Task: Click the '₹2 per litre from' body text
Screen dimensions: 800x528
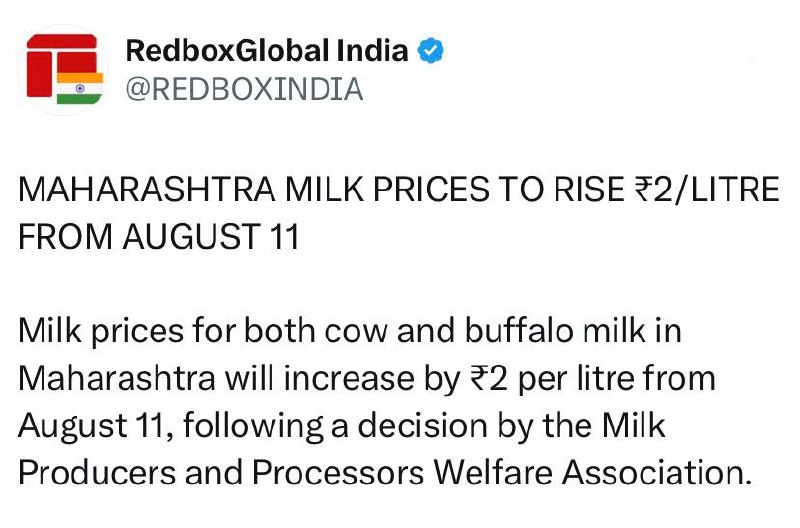Action: point(592,379)
